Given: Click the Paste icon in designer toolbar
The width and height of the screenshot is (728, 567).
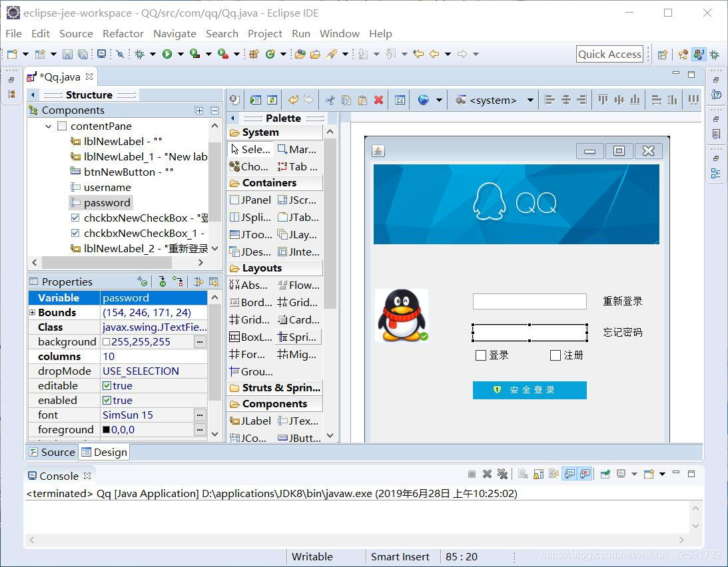Looking at the screenshot, I should [x=362, y=100].
